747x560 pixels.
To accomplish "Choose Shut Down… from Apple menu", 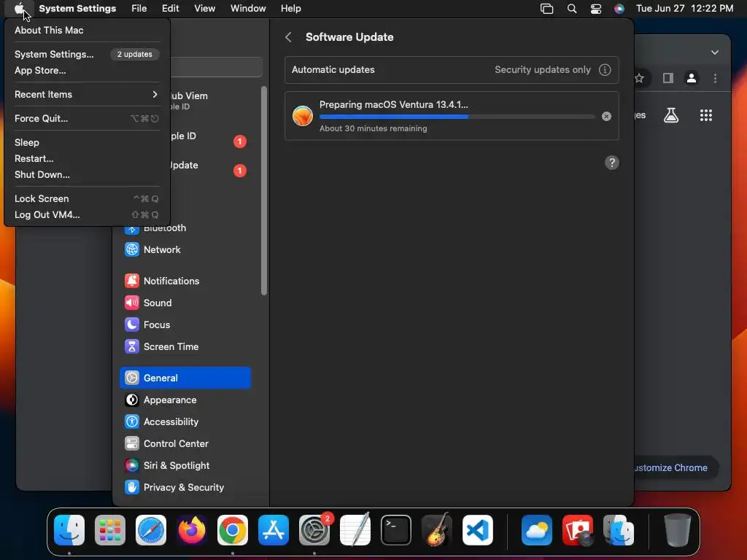I will [x=88, y=175].
